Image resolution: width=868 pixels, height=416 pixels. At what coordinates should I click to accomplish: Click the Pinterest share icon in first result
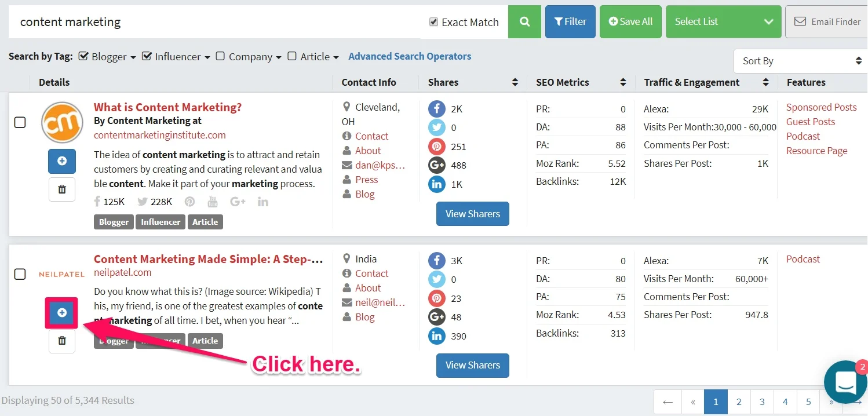(x=436, y=147)
